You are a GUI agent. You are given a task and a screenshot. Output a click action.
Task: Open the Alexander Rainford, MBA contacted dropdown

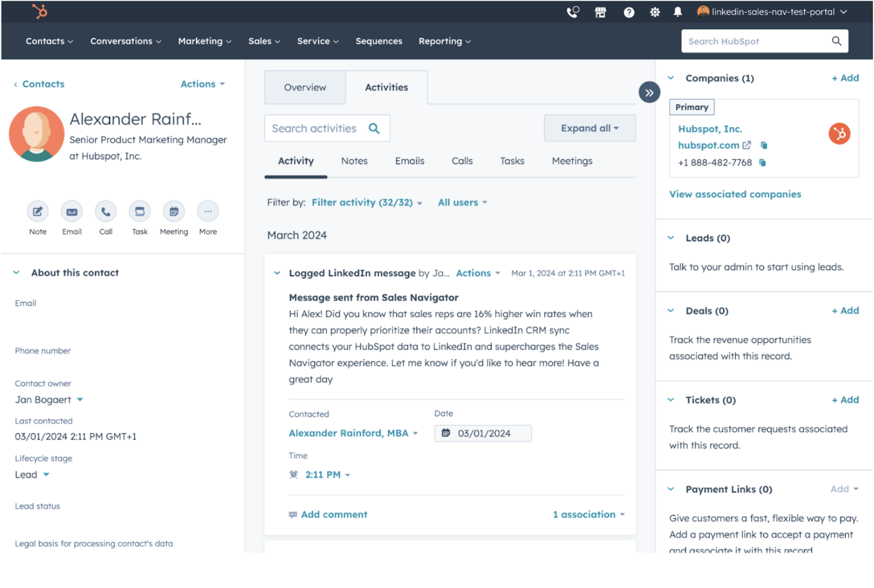tap(353, 433)
